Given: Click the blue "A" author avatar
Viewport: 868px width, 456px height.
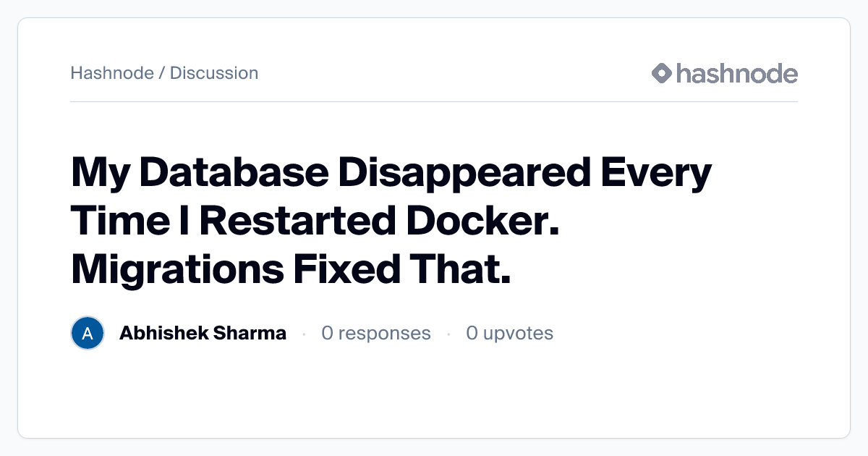Looking at the screenshot, I should coord(88,334).
